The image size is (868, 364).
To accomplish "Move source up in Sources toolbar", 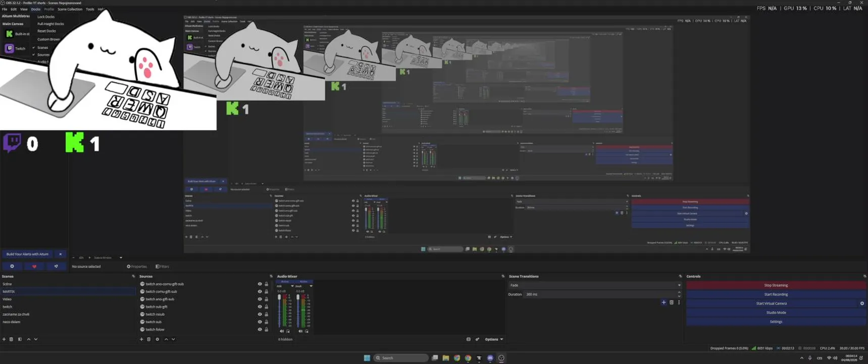I will pos(166,339).
